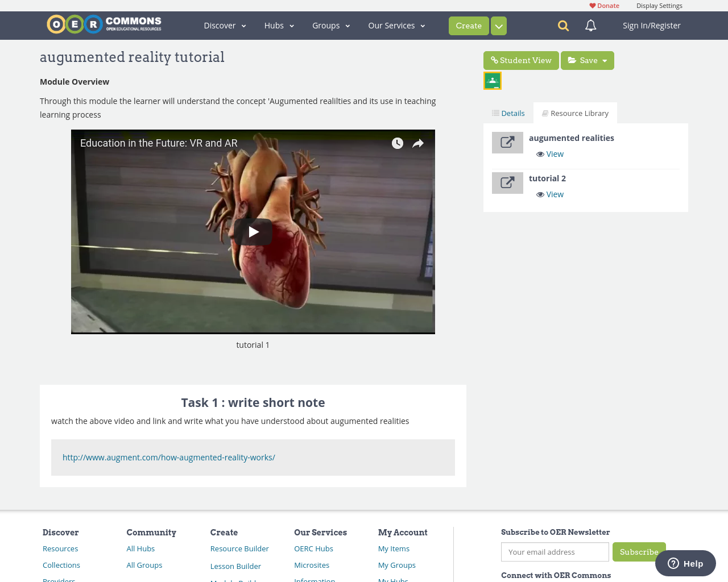Click View next to augumented realities

pyautogui.click(x=549, y=153)
